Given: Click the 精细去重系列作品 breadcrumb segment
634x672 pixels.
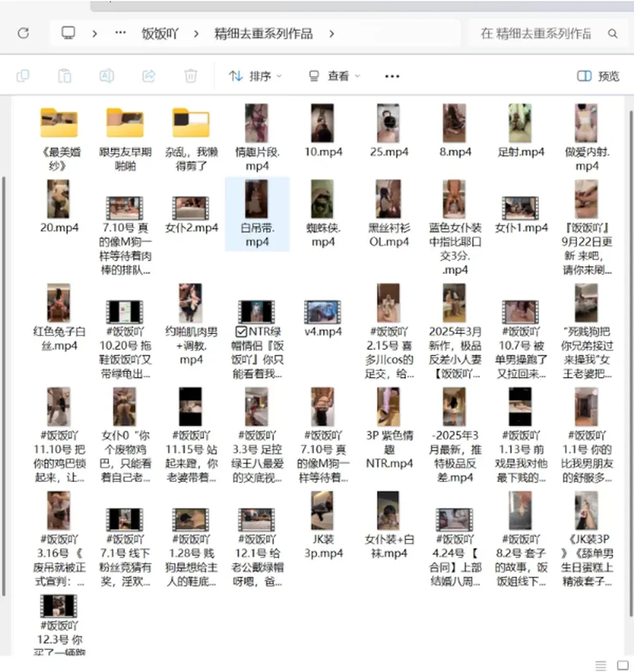Looking at the screenshot, I should tap(264, 34).
